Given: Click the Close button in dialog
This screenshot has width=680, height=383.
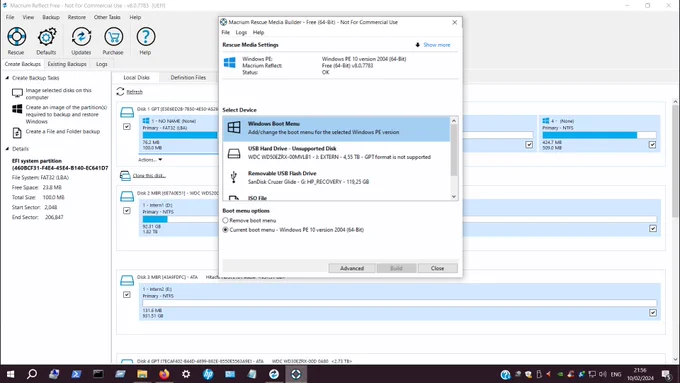Looking at the screenshot, I should (438, 268).
